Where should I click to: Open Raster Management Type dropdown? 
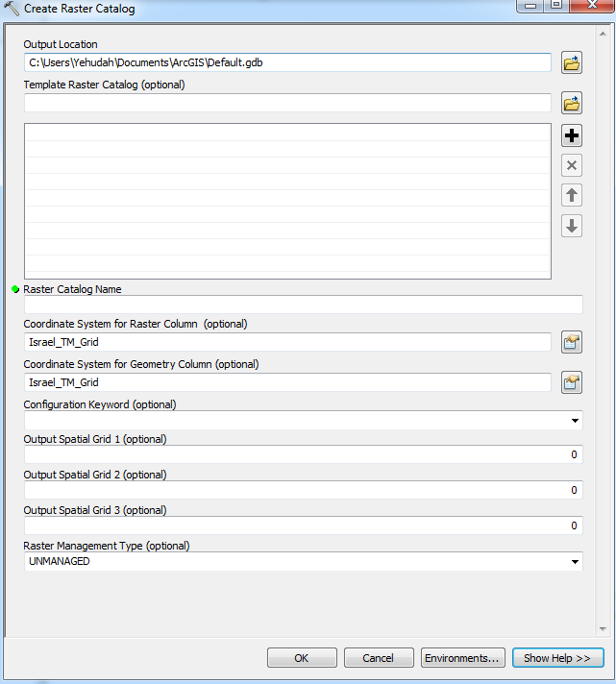[575, 562]
